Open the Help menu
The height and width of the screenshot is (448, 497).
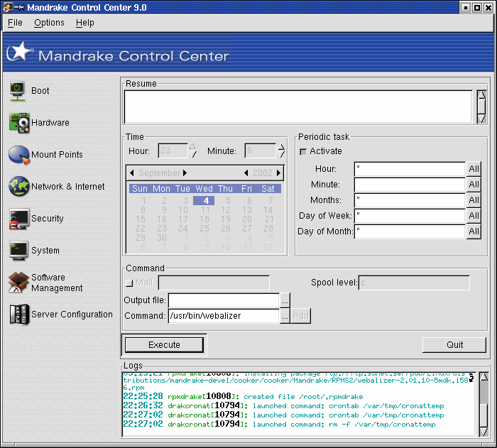point(85,23)
